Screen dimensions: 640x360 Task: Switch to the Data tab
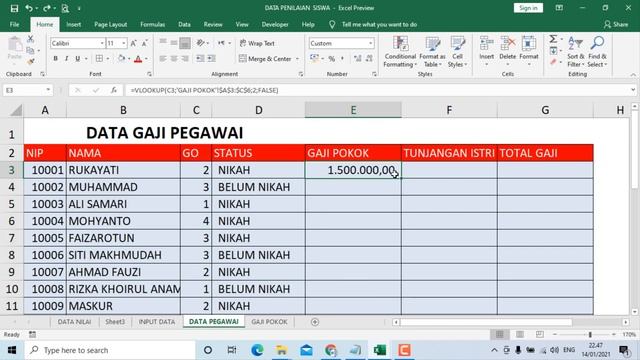coord(184,24)
